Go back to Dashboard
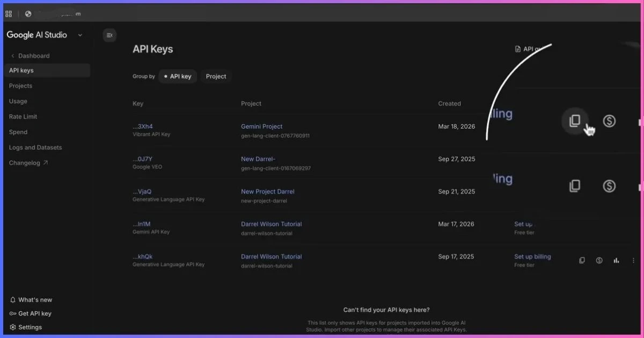The width and height of the screenshot is (644, 338). 34,56
